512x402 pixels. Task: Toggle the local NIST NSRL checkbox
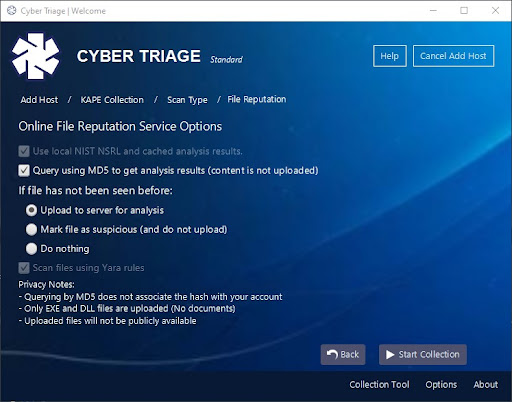tap(24, 151)
